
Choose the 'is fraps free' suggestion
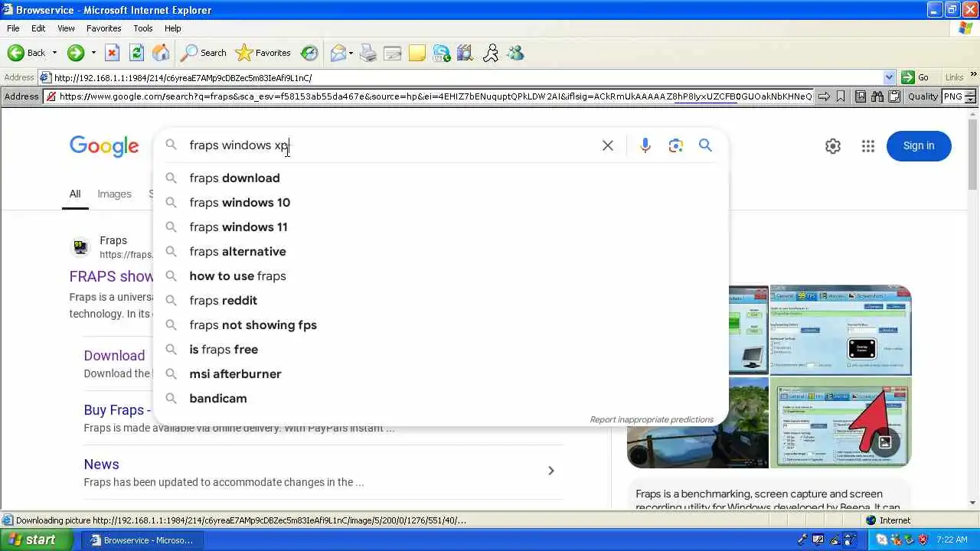(x=440, y=350)
